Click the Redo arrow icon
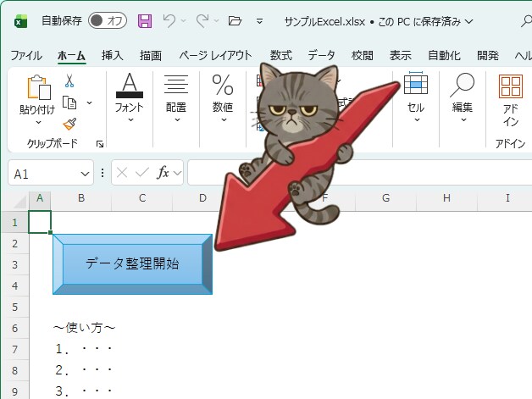Viewport: 532px width, 399px height. [202, 21]
